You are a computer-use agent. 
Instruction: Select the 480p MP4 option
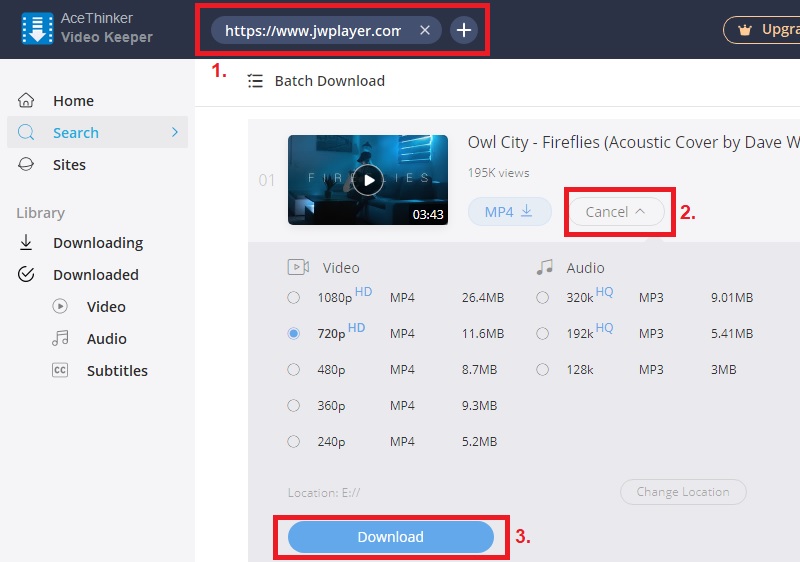click(293, 369)
